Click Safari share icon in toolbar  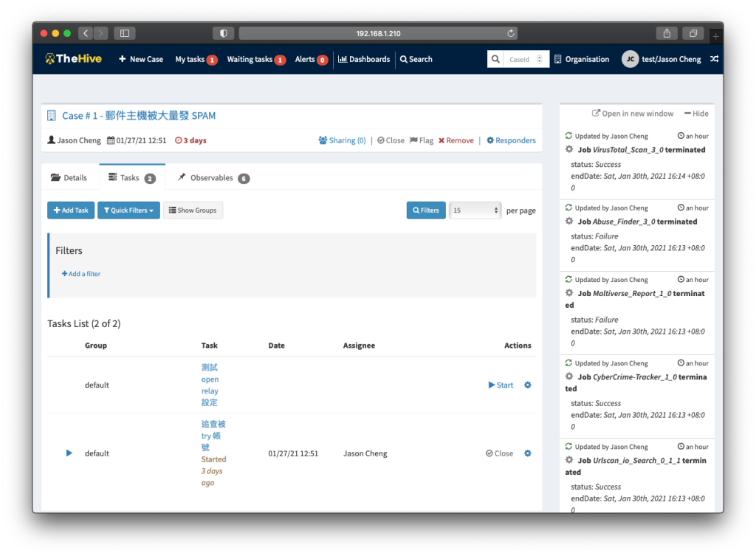(667, 33)
